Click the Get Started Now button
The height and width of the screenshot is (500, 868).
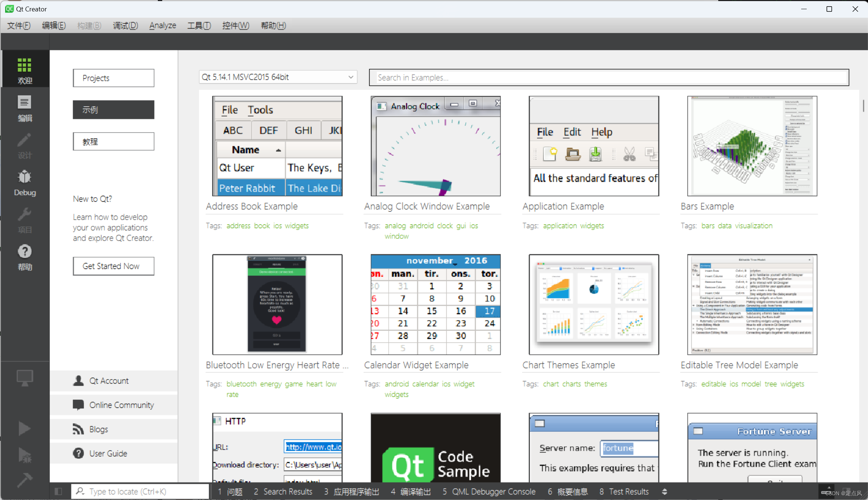point(113,266)
